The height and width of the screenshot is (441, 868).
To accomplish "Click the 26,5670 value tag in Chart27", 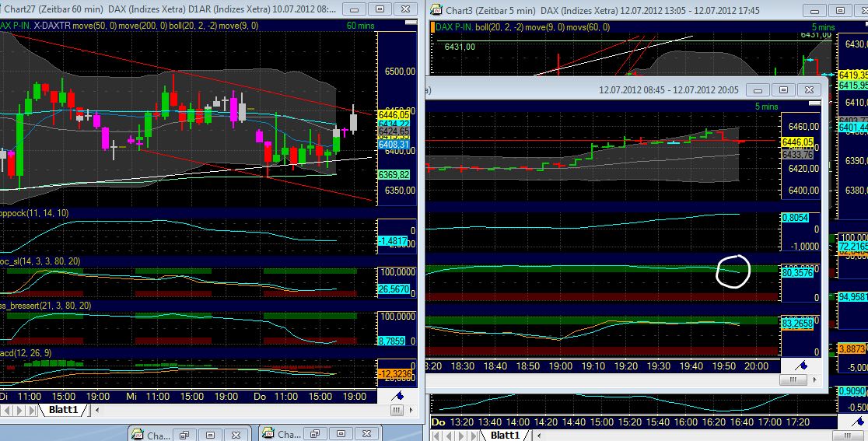I will [394, 289].
